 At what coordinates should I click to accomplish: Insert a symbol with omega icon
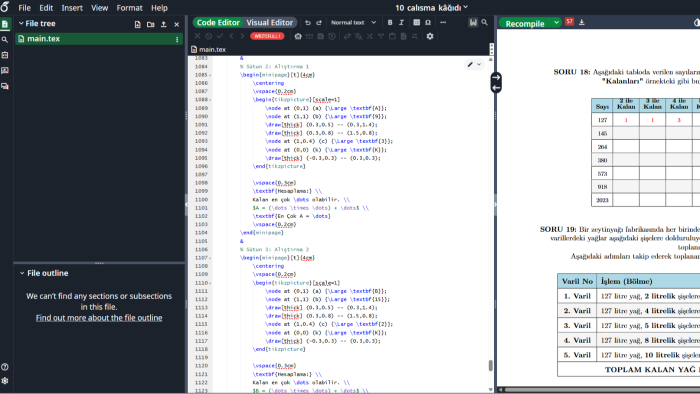428,22
